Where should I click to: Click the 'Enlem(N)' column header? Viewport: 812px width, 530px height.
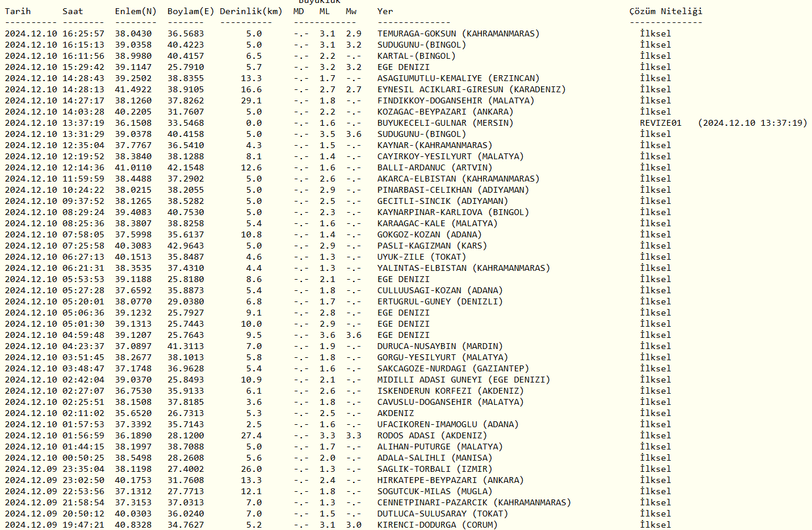pos(136,11)
